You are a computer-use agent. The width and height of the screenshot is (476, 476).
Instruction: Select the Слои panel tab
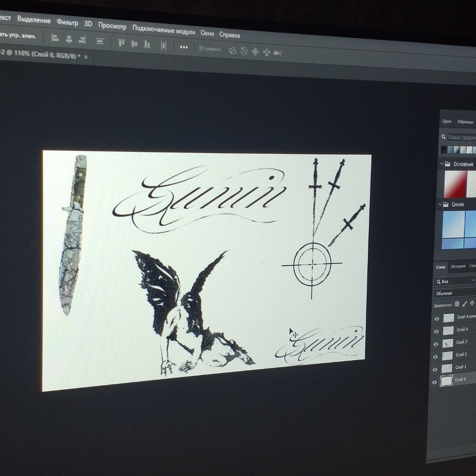click(x=441, y=267)
